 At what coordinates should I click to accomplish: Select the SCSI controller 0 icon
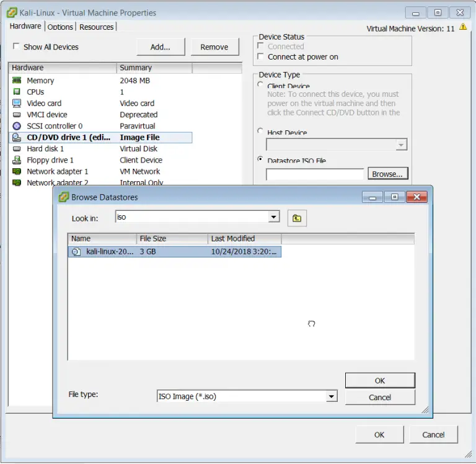click(17, 126)
